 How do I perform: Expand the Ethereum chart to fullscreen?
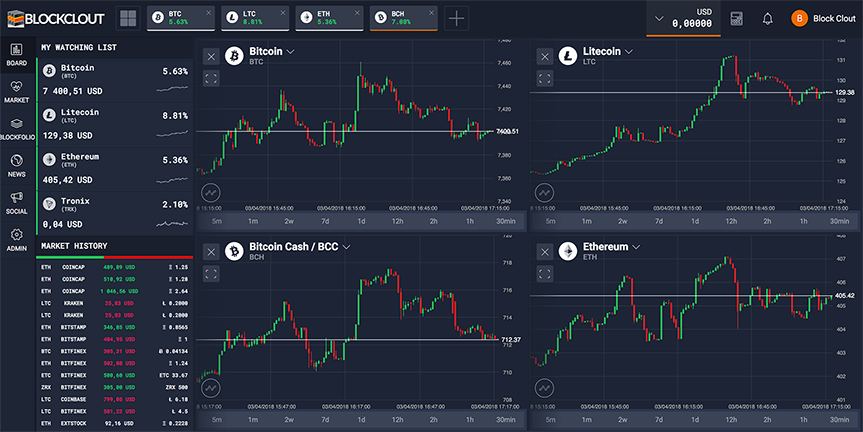tap(545, 274)
